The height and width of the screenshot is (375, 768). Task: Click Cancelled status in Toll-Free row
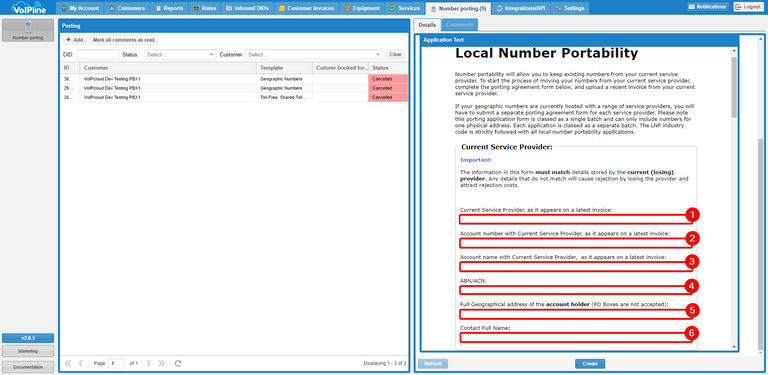tap(388, 97)
